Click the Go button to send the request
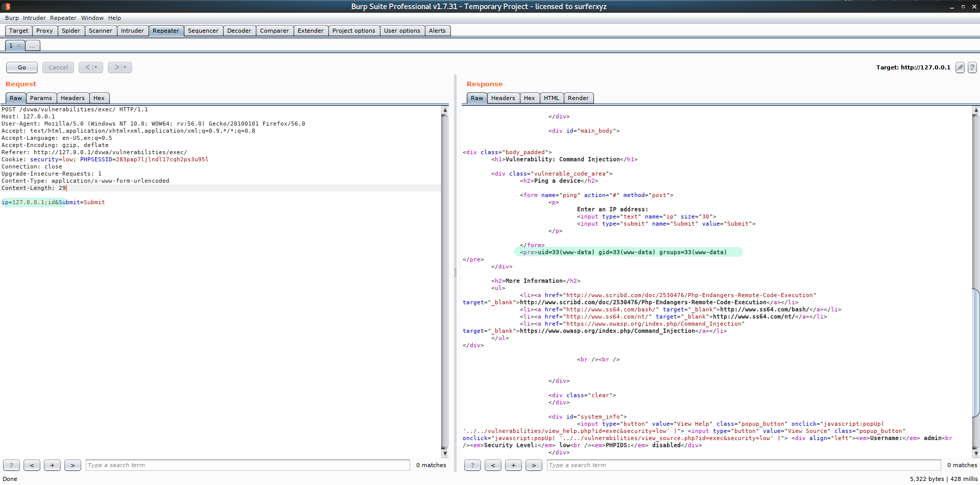 click(x=22, y=67)
